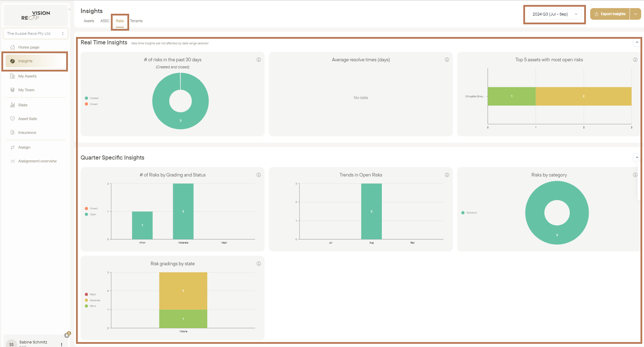
Task: Switch to the Tenants tab
Action: pos(136,21)
